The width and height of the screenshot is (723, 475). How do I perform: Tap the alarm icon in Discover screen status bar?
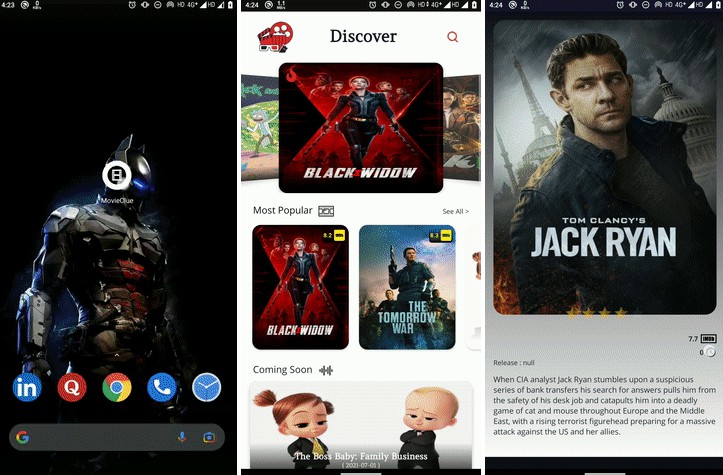click(x=372, y=5)
